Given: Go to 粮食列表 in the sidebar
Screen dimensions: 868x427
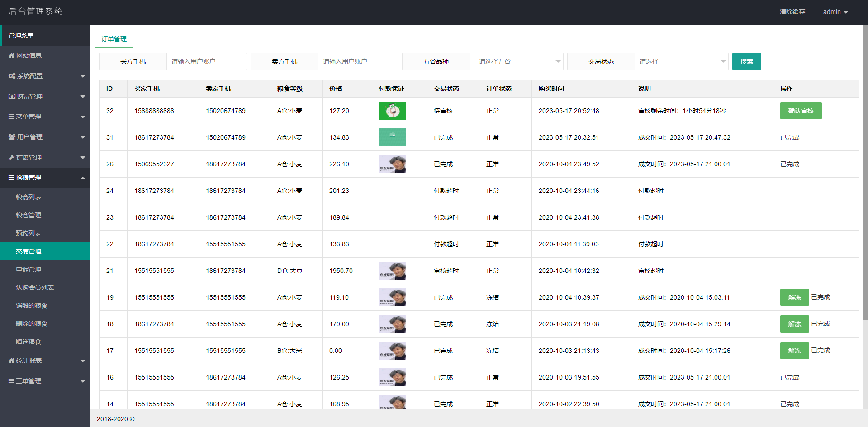Looking at the screenshot, I should click(x=28, y=197).
